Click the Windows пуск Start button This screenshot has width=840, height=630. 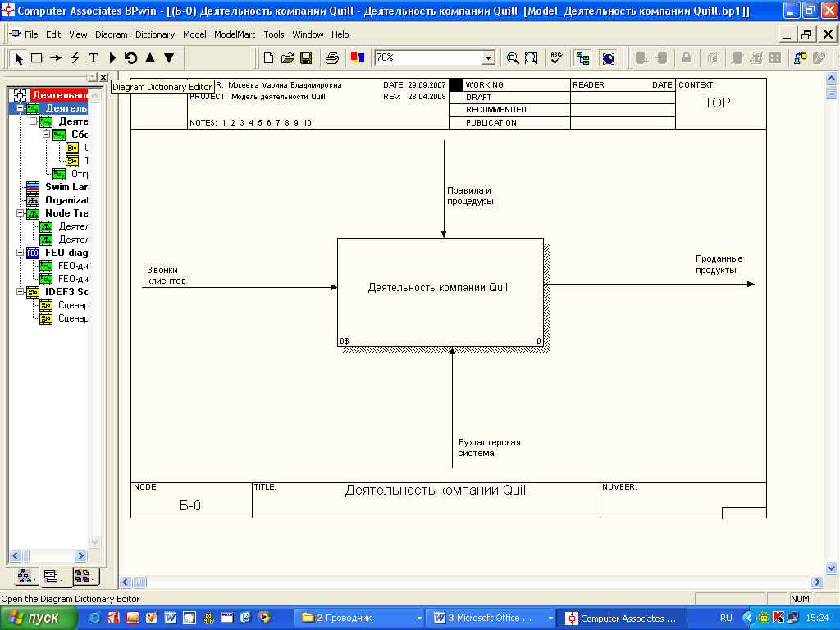(x=38, y=619)
